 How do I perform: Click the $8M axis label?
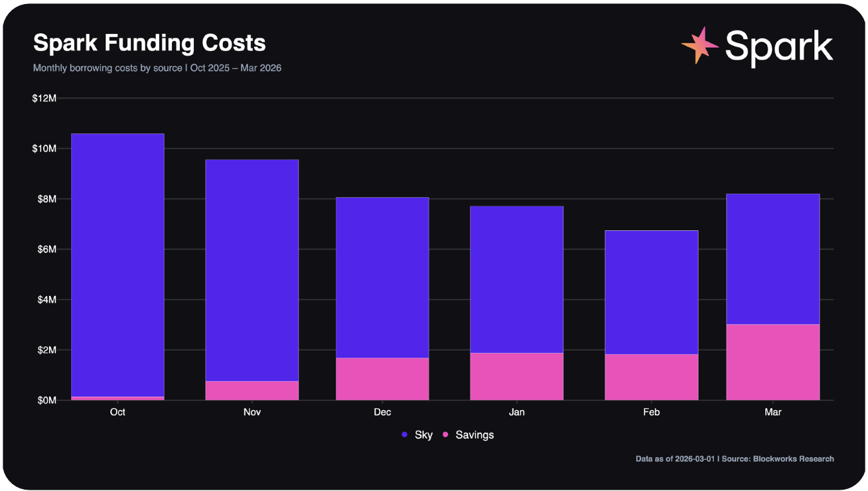[47, 199]
